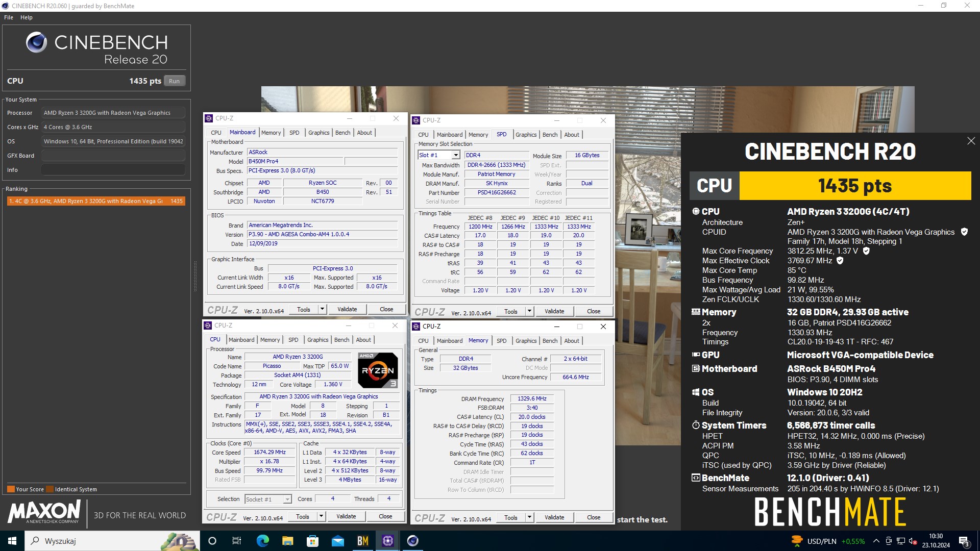The height and width of the screenshot is (551, 980).
Task: Switch to CPU-Z on the taskbar
Action: (388, 541)
